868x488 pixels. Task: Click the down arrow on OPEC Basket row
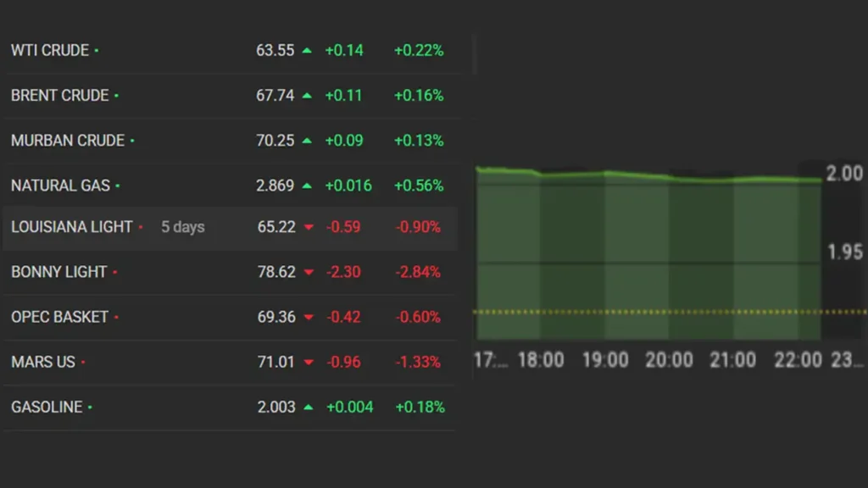pyautogui.click(x=309, y=317)
